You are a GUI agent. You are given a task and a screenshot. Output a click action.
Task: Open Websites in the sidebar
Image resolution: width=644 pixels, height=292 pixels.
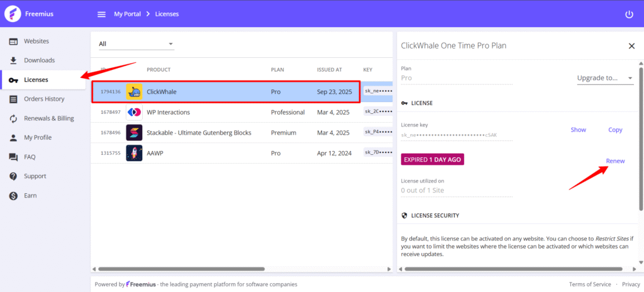pos(43,41)
